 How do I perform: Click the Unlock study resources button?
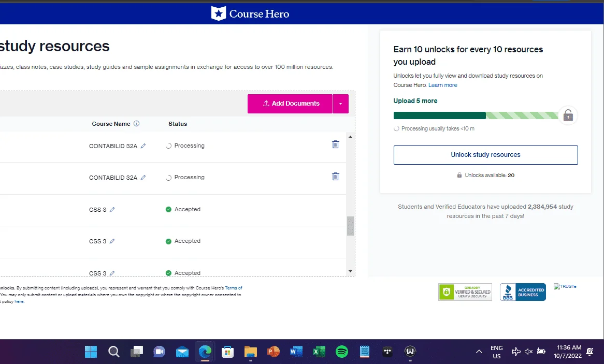486,155
